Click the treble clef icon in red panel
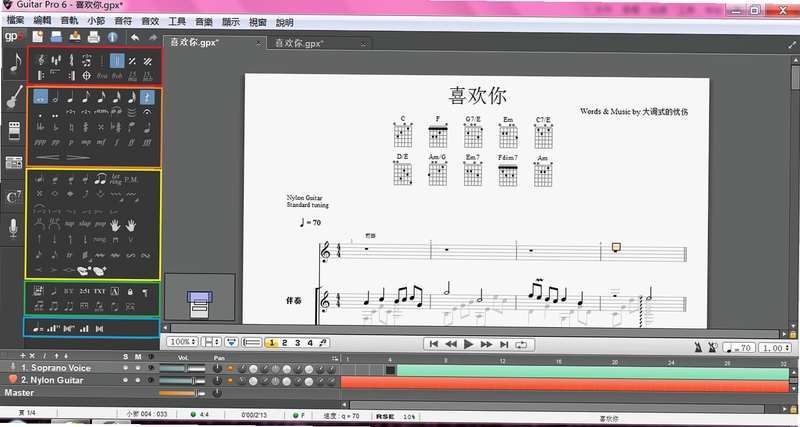 [x=40, y=60]
